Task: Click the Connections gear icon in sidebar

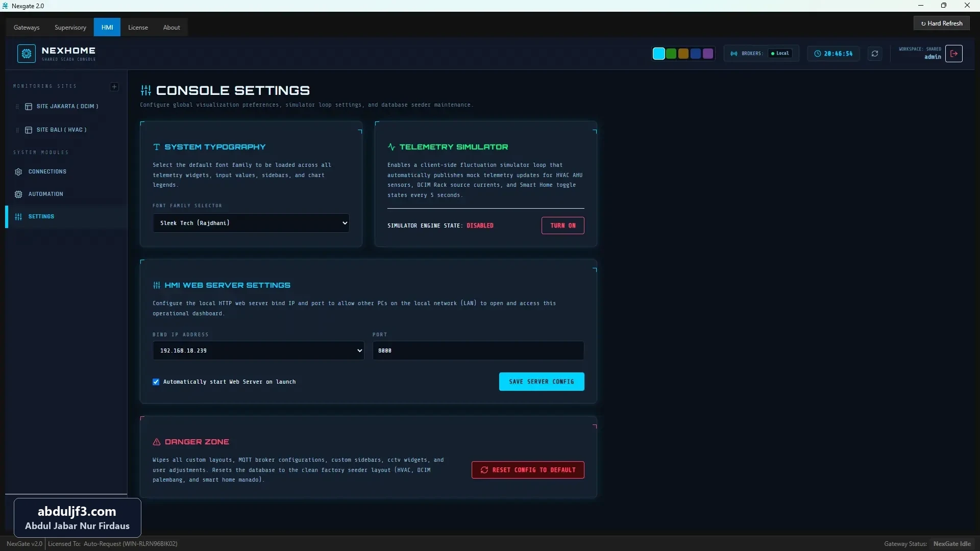Action: pos(18,172)
